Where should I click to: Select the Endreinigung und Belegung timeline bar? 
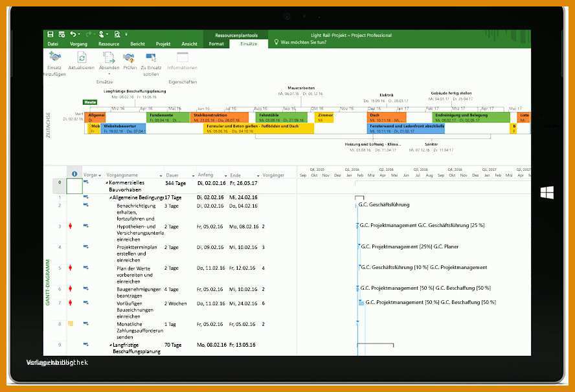click(x=471, y=118)
